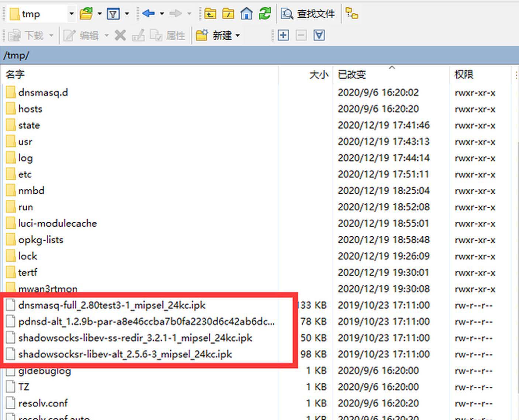Open the tmp directory dropdown
519x420 pixels.
click(72, 14)
